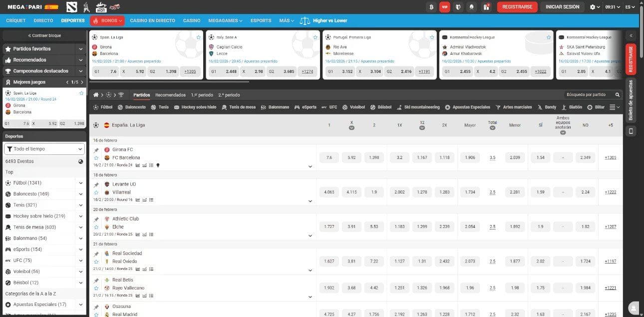Open the VIP icon in top bar
644x317 pixels.
click(445, 7)
